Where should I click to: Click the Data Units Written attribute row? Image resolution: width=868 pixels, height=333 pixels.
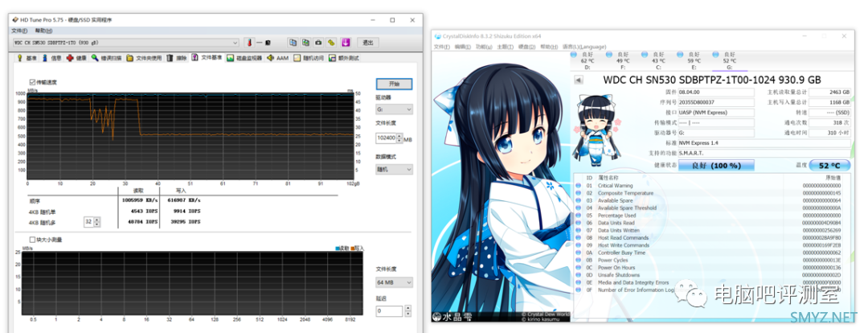click(x=710, y=230)
